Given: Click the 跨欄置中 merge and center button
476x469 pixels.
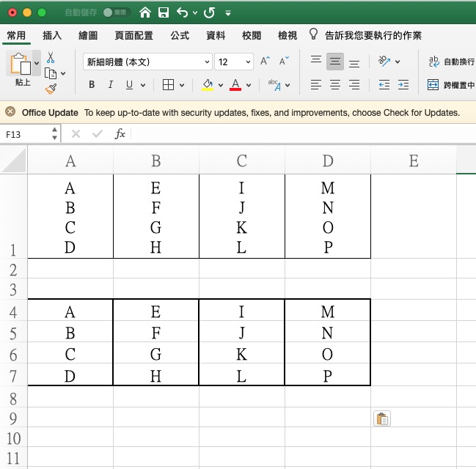Looking at the screenshot, I should [x=450, y=85].
